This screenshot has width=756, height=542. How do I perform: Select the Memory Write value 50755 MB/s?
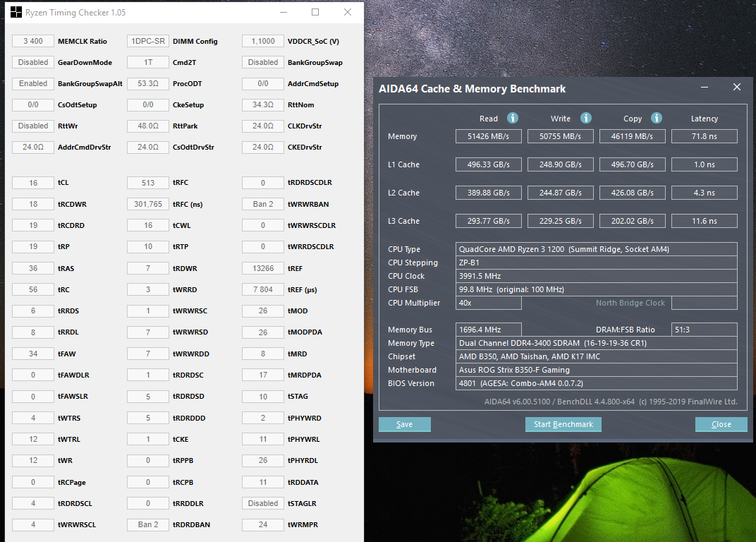[560, 136]
